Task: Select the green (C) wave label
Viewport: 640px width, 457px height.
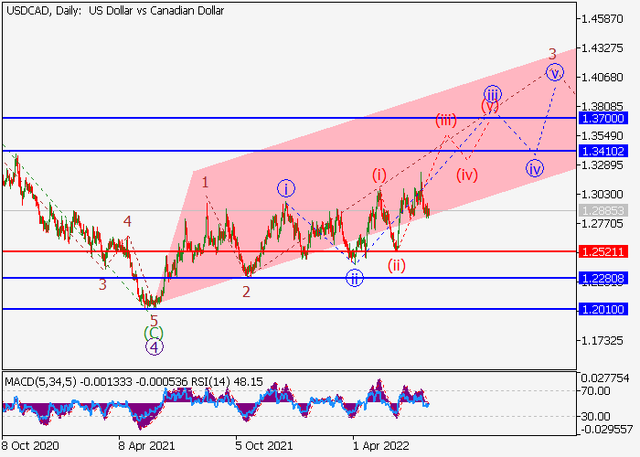Action: 153,333
